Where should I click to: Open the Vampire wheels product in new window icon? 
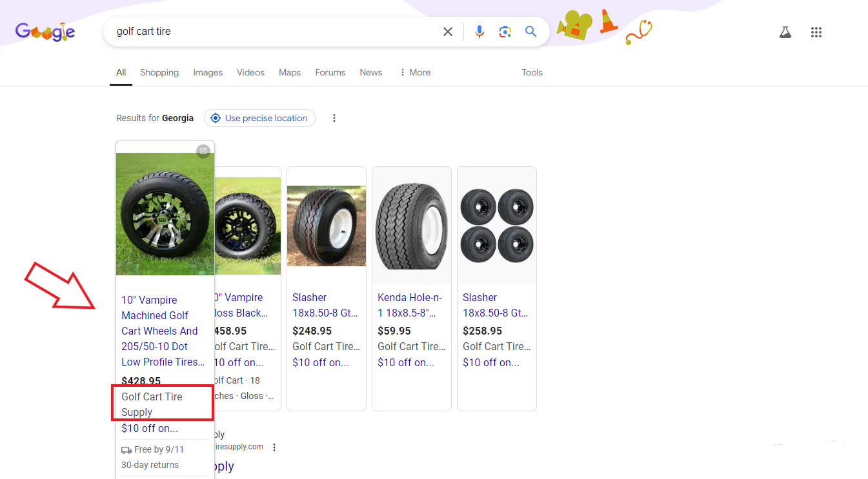[203, 151]
